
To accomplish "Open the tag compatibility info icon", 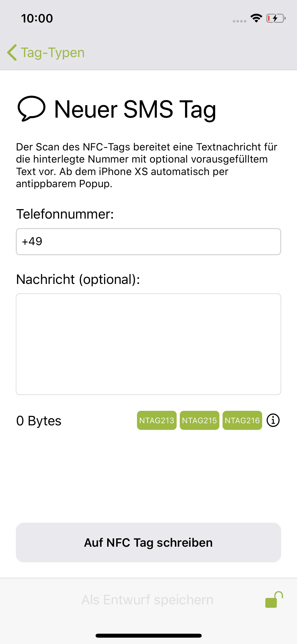I will click(x=273, y=420).
